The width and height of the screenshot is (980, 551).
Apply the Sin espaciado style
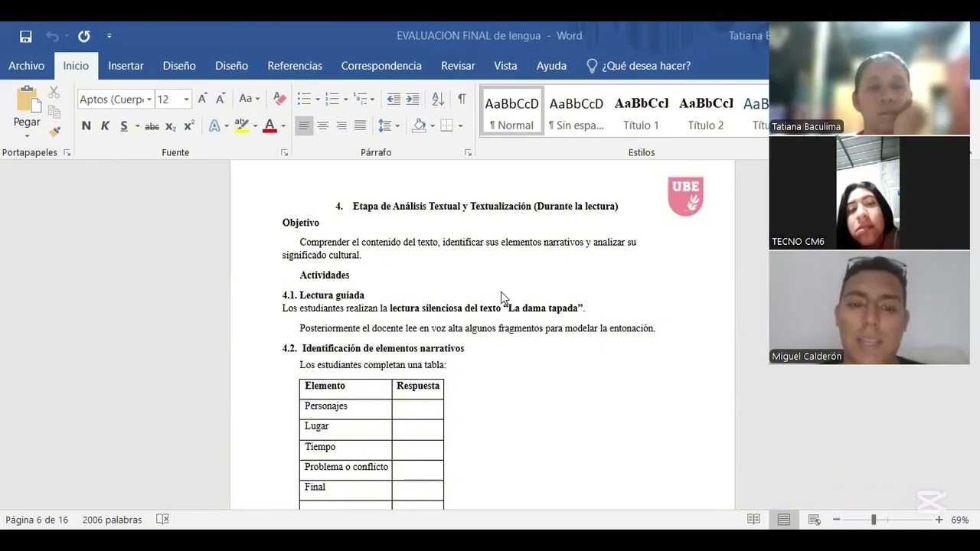576,112
